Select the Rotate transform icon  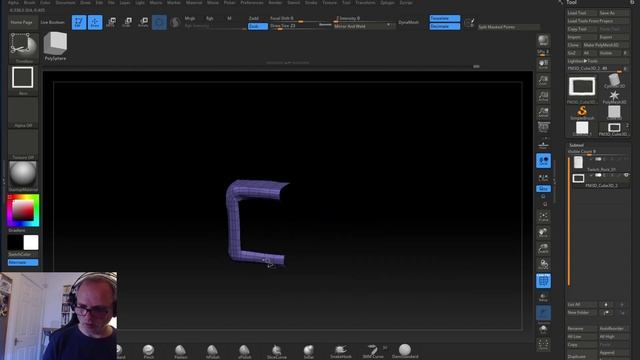point(143,22)
